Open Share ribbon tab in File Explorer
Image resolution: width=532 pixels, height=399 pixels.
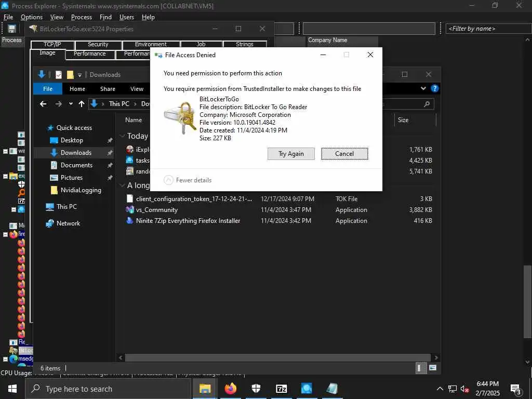point(108,89)
